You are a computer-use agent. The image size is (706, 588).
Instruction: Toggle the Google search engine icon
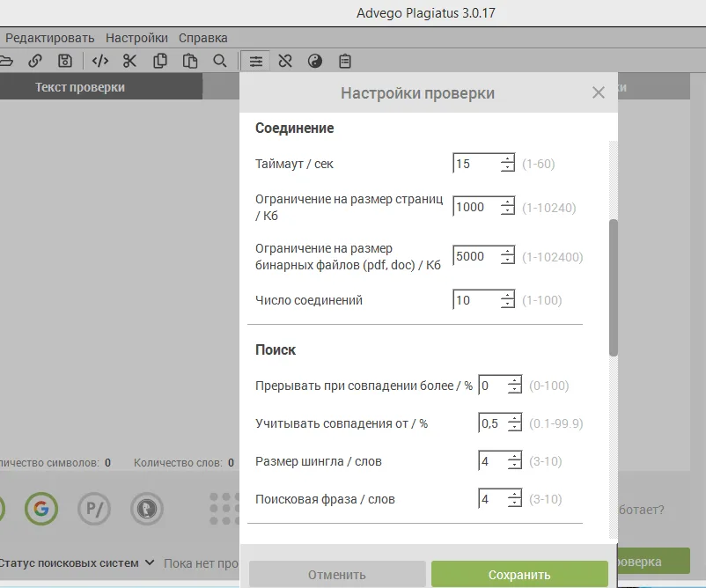40,508
